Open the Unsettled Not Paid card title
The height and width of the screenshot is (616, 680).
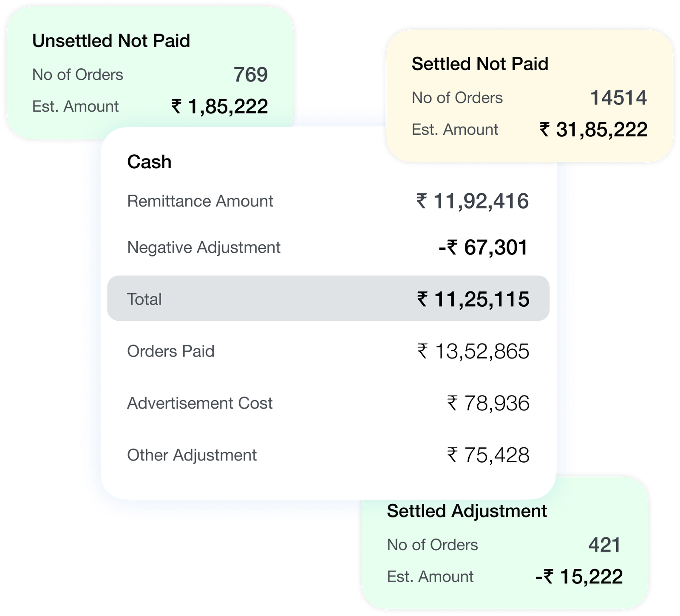point(111,41)
